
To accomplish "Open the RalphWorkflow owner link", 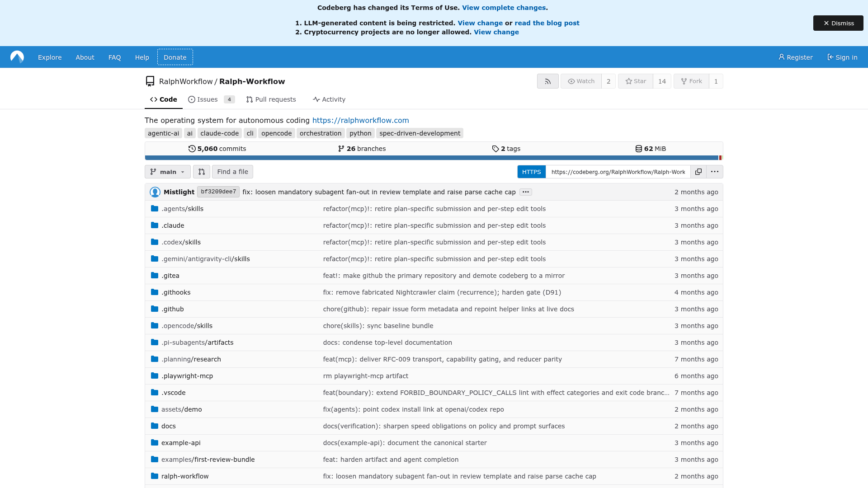I will click(186, 81).
